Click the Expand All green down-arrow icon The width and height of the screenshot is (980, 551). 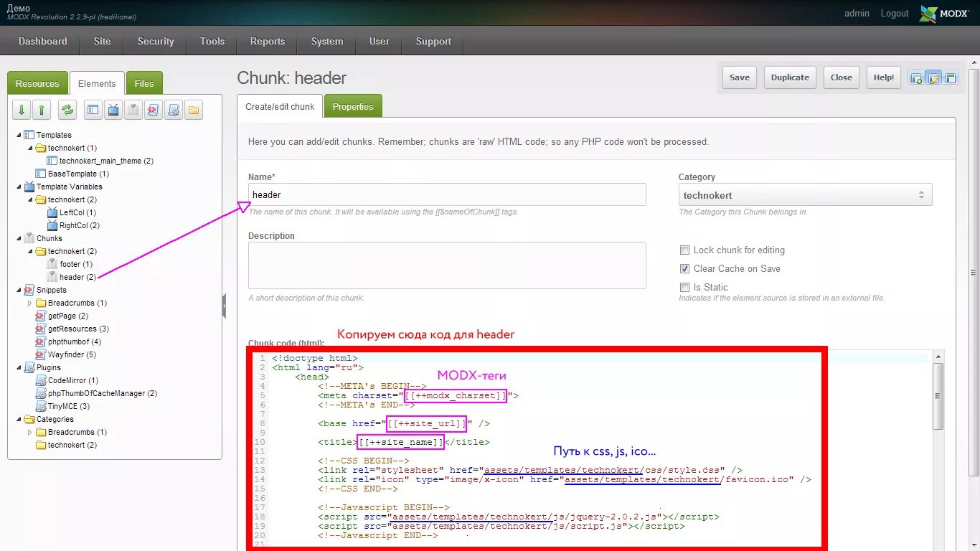(22, 110)
